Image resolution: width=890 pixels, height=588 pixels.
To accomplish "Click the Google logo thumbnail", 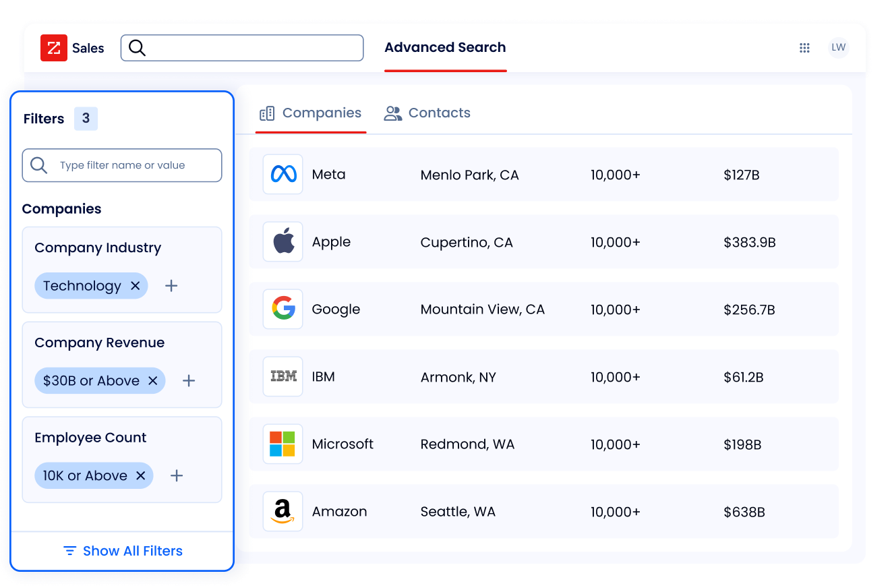I will point(283,310).
